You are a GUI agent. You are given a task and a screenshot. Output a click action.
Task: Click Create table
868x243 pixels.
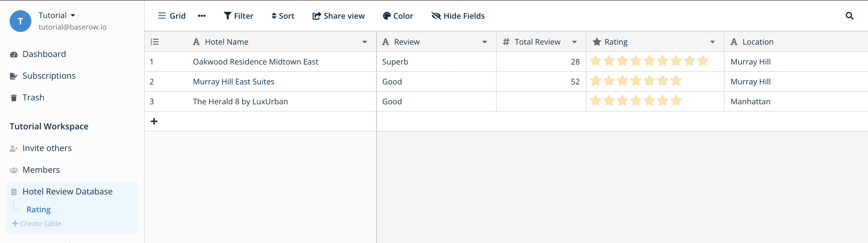tap(36, 223)
